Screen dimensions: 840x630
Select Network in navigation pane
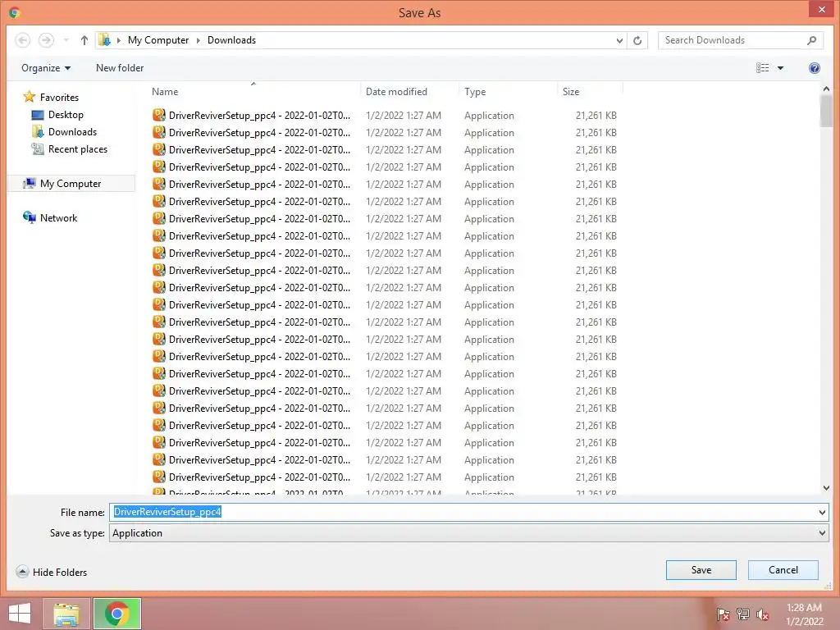tap(58, 218)
